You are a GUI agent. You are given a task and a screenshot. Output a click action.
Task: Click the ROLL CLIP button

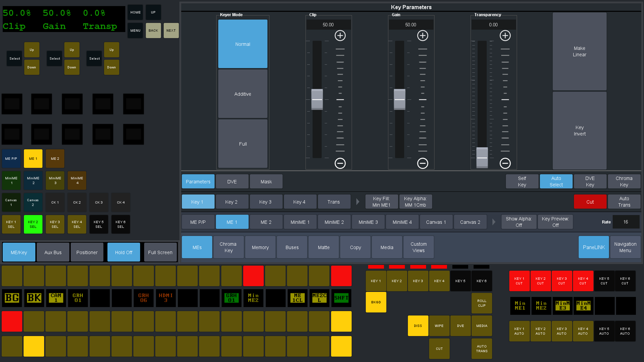[x=482, y=303]
